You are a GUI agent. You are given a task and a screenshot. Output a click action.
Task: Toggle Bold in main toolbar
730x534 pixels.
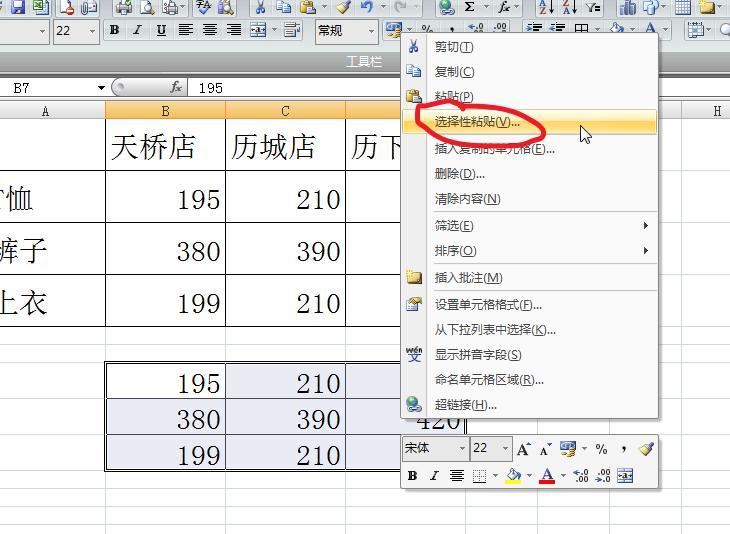[114, 30]
